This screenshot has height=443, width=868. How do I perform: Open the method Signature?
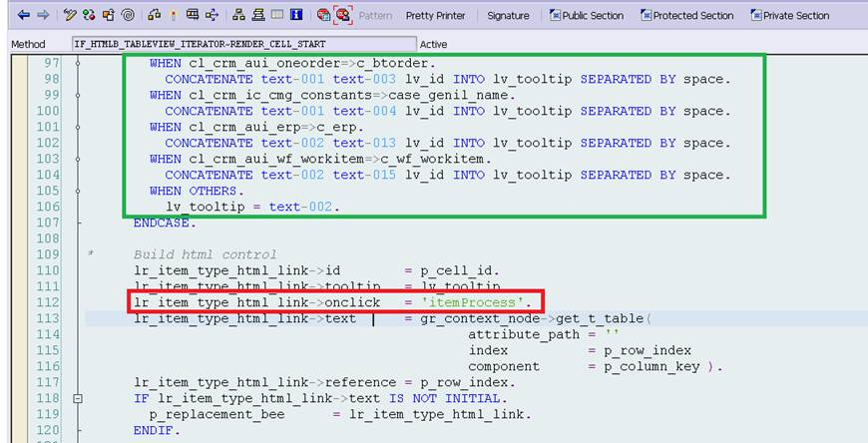[x=508, y=16]
